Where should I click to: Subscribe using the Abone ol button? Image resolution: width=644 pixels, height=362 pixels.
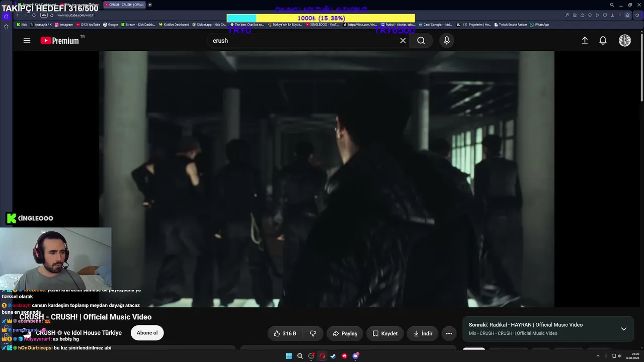point(147,333)
